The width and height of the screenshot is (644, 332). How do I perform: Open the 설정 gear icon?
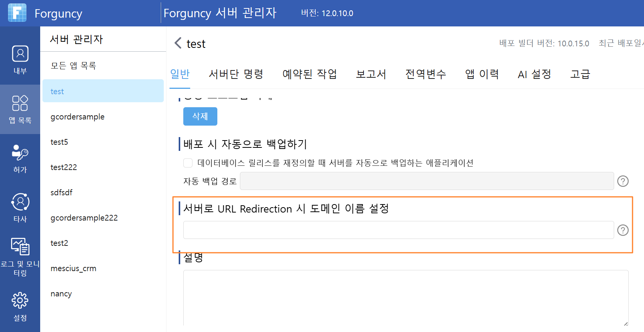[20, 301]
